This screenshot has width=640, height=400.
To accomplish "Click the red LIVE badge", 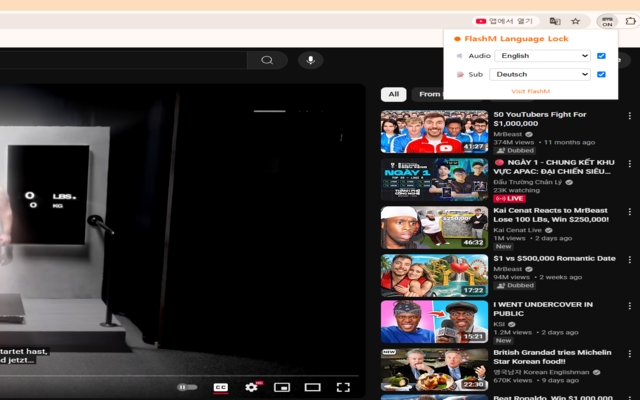I will tap(509, 199).
